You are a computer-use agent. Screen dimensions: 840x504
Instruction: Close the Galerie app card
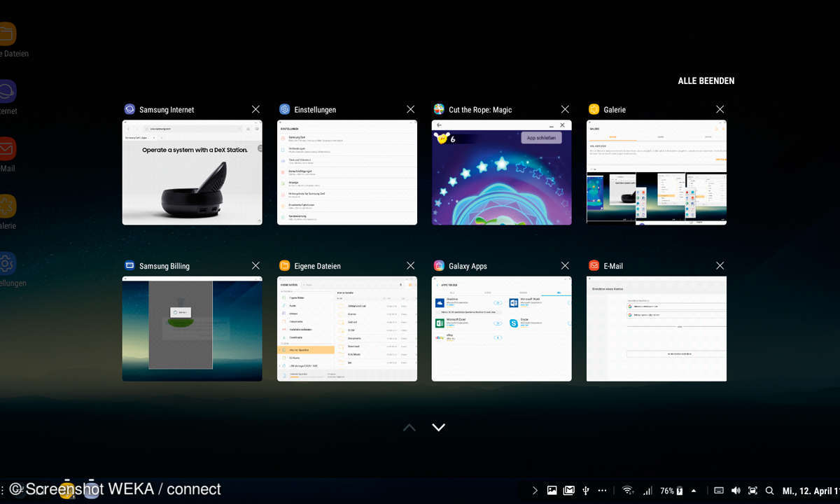720,109
